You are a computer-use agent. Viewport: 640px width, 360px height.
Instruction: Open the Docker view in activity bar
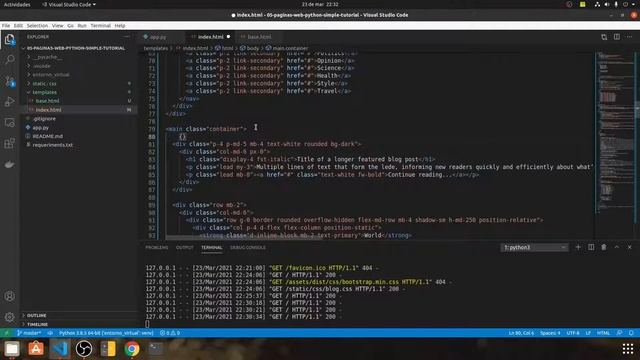click(x=9, y=164)
